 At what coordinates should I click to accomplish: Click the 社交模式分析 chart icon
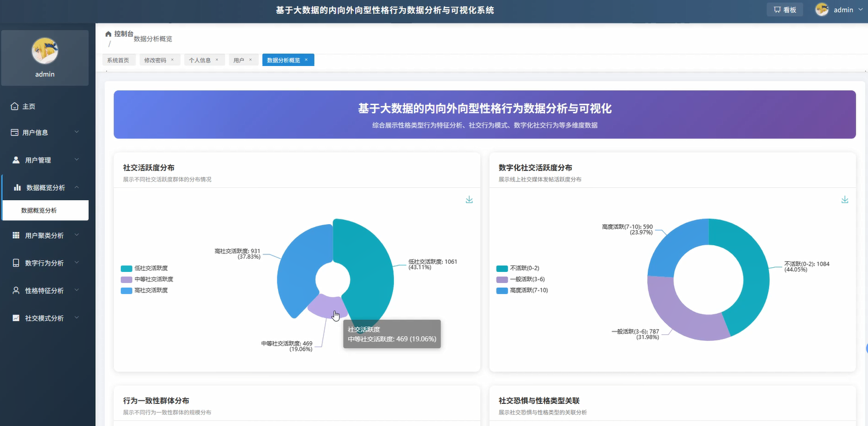[x=16, y=318]
